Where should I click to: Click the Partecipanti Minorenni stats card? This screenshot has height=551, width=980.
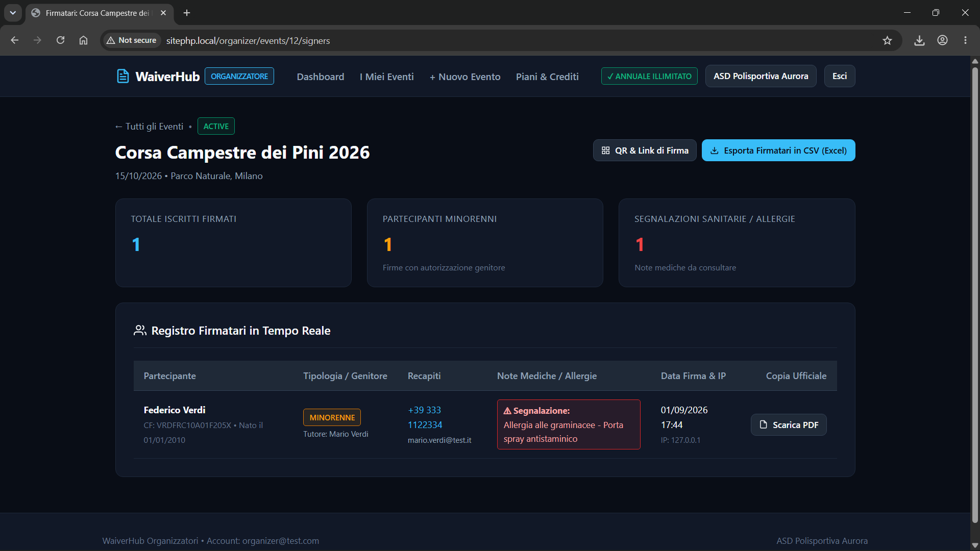click(x=485, y=243)
